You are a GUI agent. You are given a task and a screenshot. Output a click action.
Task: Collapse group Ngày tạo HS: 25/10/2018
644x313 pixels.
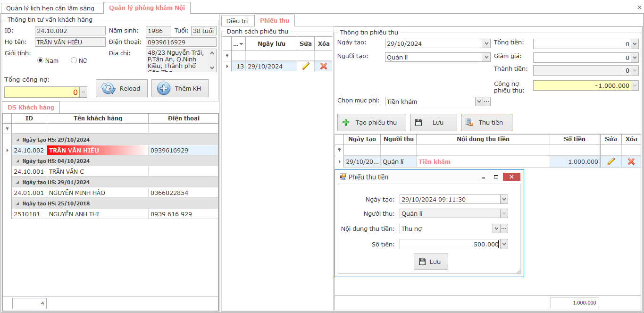click(18, 203)
